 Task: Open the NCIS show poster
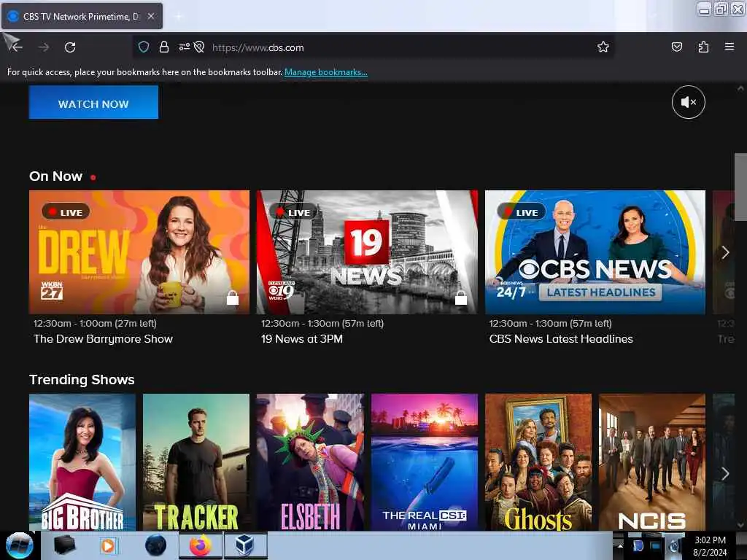pyautogui.click(x=651, y=462)
